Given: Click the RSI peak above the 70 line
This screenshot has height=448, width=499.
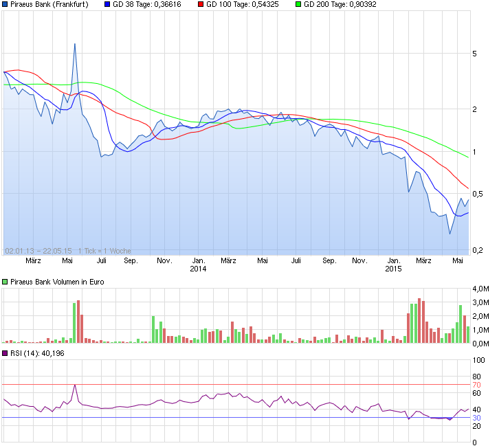Looking at the screenshot, I should [74, 385].
